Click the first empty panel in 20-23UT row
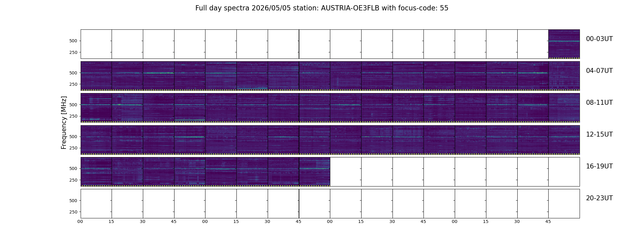 click(x=96, y=204)
